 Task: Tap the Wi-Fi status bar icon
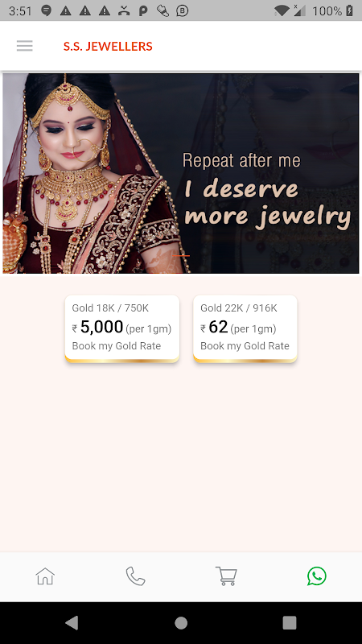tap(282, 10)
